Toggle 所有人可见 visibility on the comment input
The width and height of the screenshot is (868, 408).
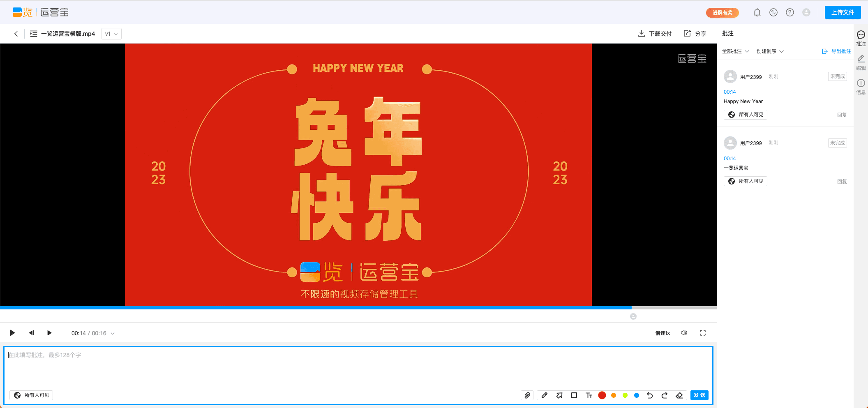(x=31, y=395)
